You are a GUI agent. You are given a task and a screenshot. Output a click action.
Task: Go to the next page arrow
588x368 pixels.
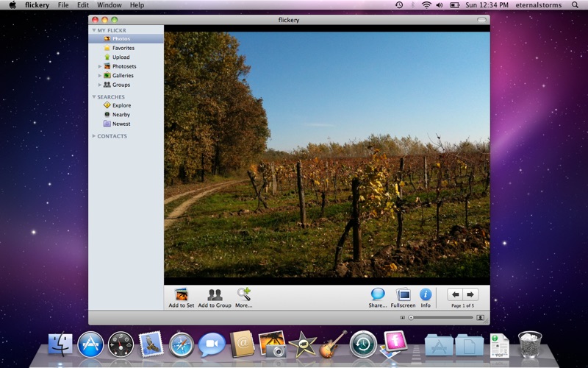(x=470, y=294)
